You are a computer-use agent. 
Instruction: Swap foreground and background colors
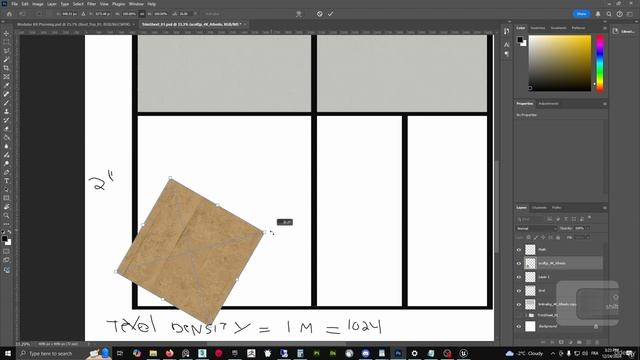9,232
